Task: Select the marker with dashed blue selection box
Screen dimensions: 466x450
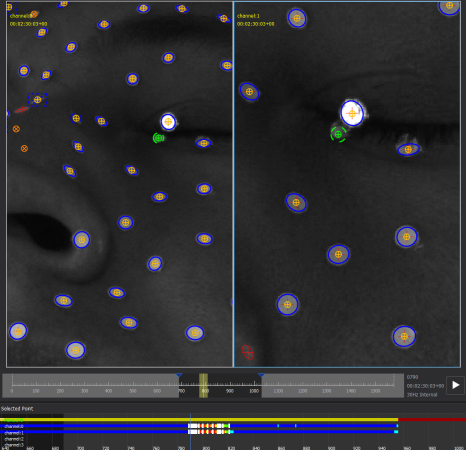Action: [x=37, y=100]
